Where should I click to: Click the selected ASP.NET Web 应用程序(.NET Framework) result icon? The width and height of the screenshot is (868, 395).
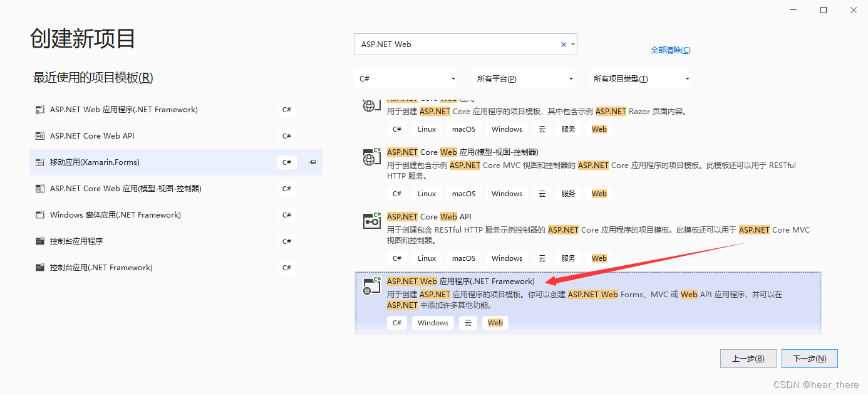coord(372,286)
